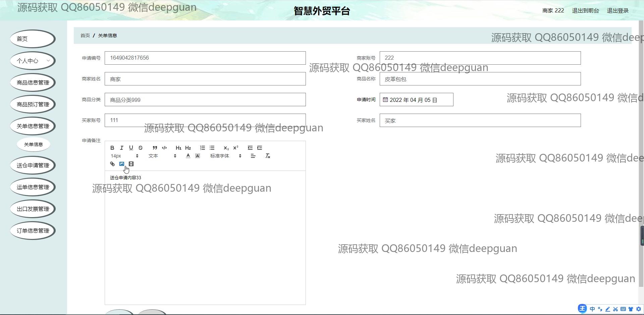Click the 退出登录 link
Image resolution: width=644 pixels, height=315 pixels.
(618, 11)
